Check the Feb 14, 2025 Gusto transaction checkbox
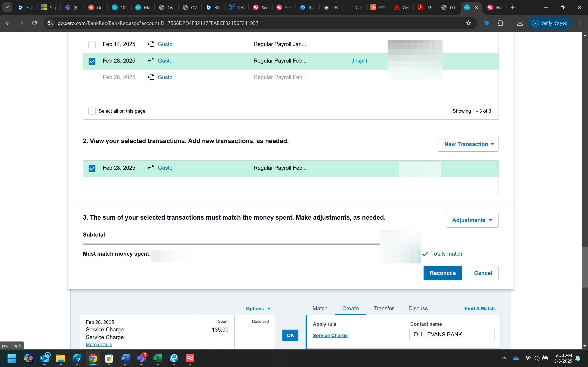The width and height of the screenshot is (588, 367). click(92, 44)
